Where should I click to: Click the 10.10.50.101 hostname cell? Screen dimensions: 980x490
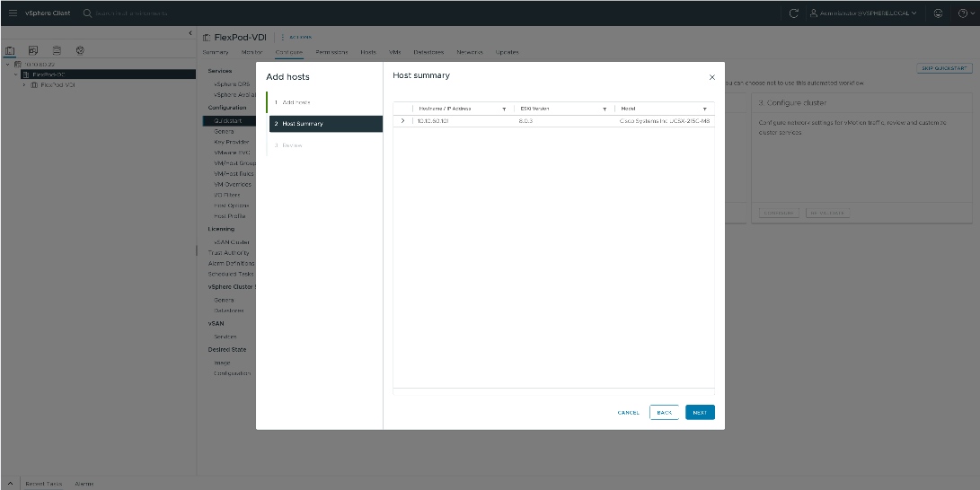(x=432, y=120)
